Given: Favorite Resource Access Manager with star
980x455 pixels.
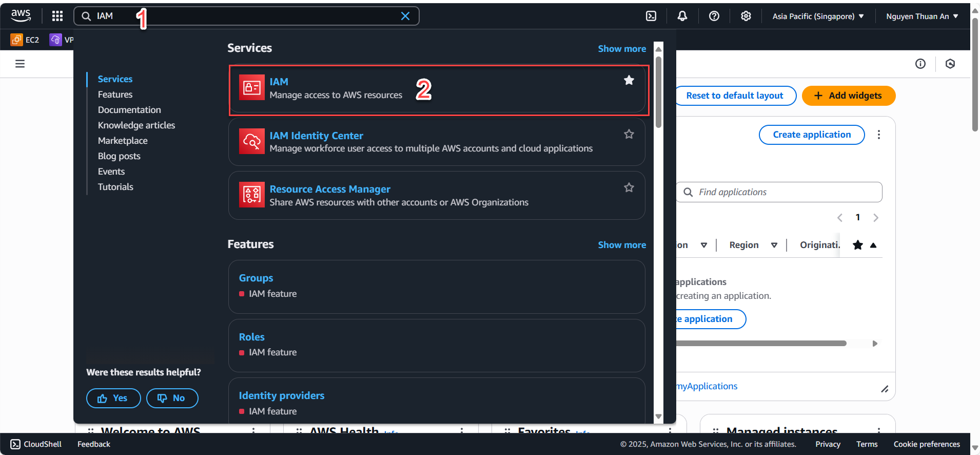Looking at the screenshot, I should click(x=629, y=187).
